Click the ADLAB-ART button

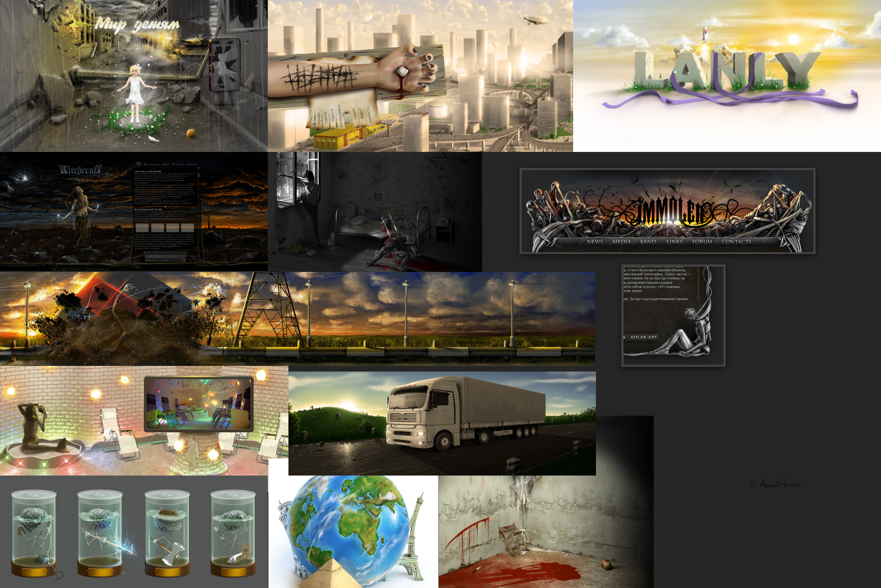click(x=643, y=337)
